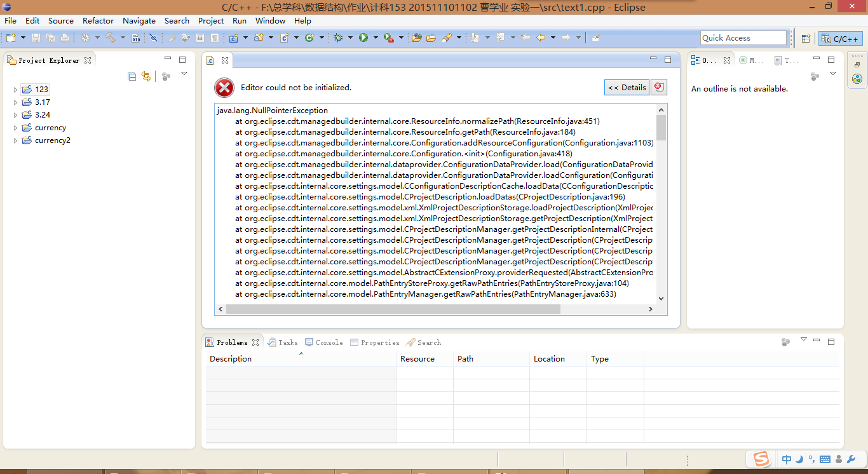This screenshot has height=474, width=868.
Task: Click the "java.lang.NullPointerException" line
Action: click(273, 111)
